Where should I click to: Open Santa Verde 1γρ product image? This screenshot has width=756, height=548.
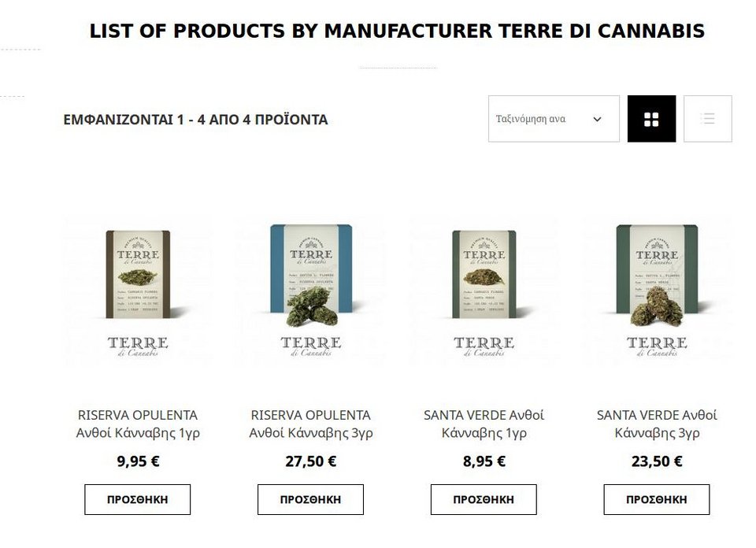tap(484, 291)
